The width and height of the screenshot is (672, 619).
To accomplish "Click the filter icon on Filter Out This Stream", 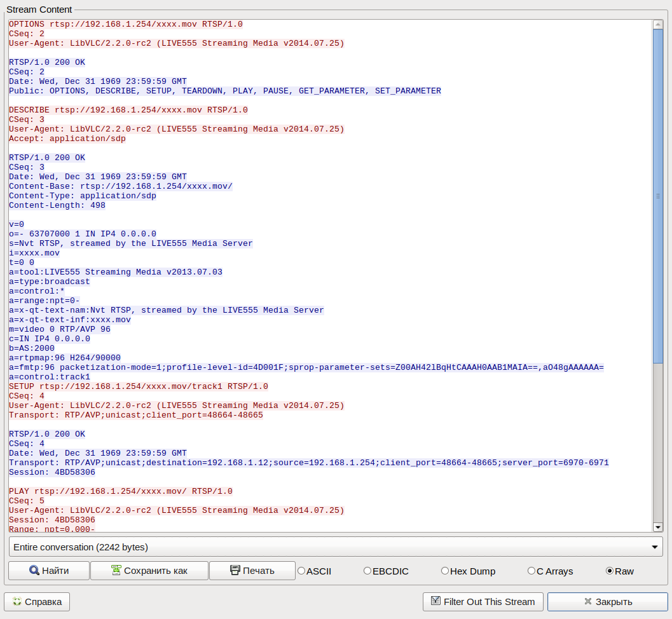I will coord(435,601).
